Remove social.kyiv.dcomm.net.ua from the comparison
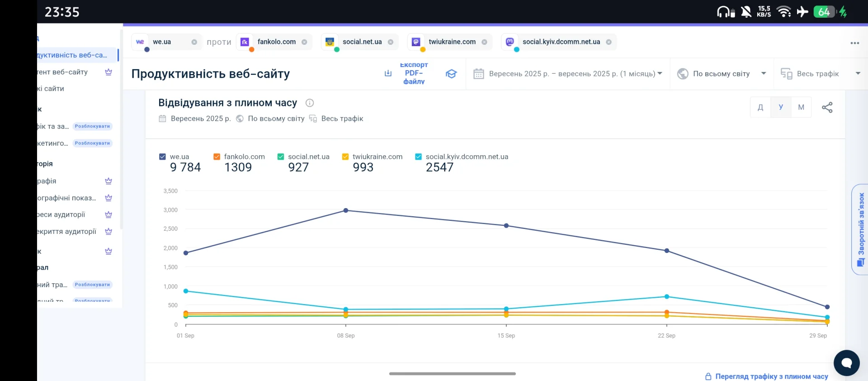Screen dimensions: 868x381 coord(609,42)
